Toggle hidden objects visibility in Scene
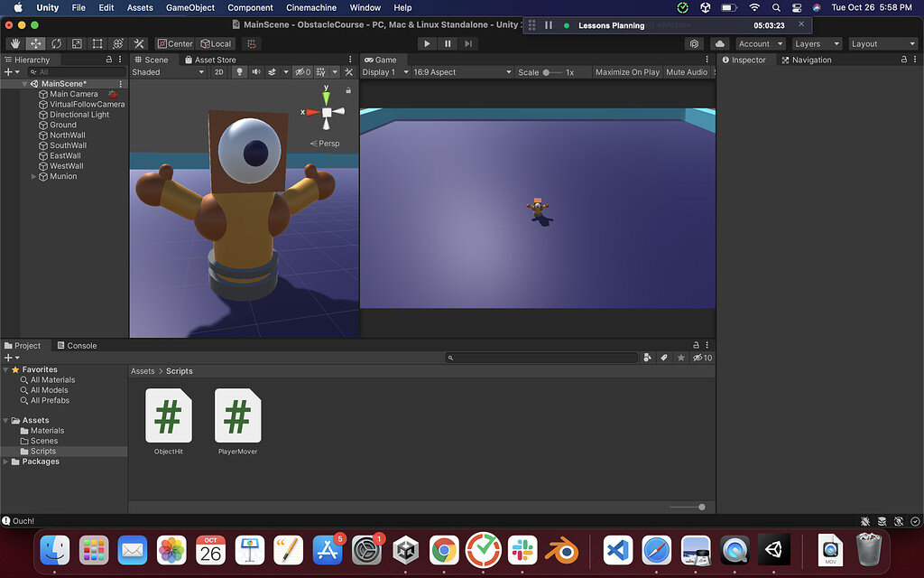924x578 pixels. click(303, 72)
